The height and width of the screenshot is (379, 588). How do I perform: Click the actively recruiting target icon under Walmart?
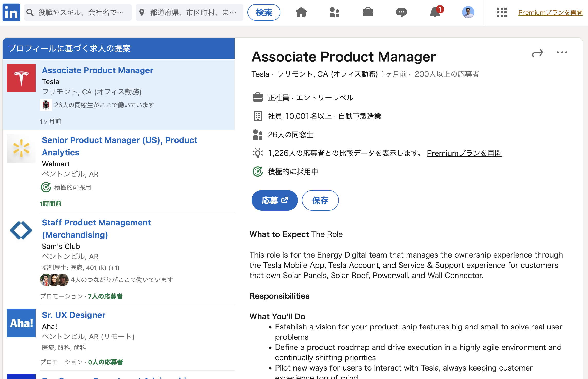(46, 187)
